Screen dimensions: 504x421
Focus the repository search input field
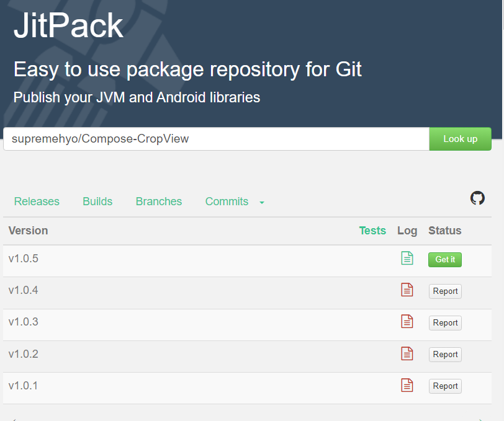217,139
